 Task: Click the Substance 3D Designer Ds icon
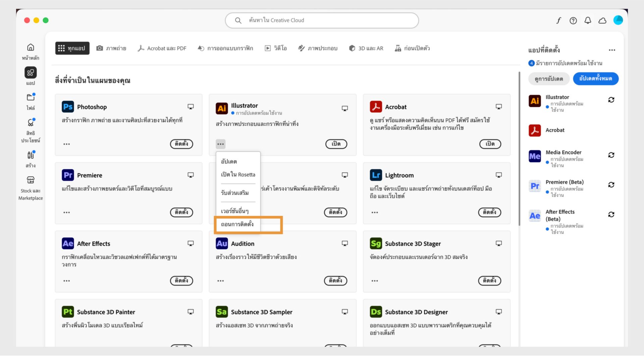click(x=376, y=312)
